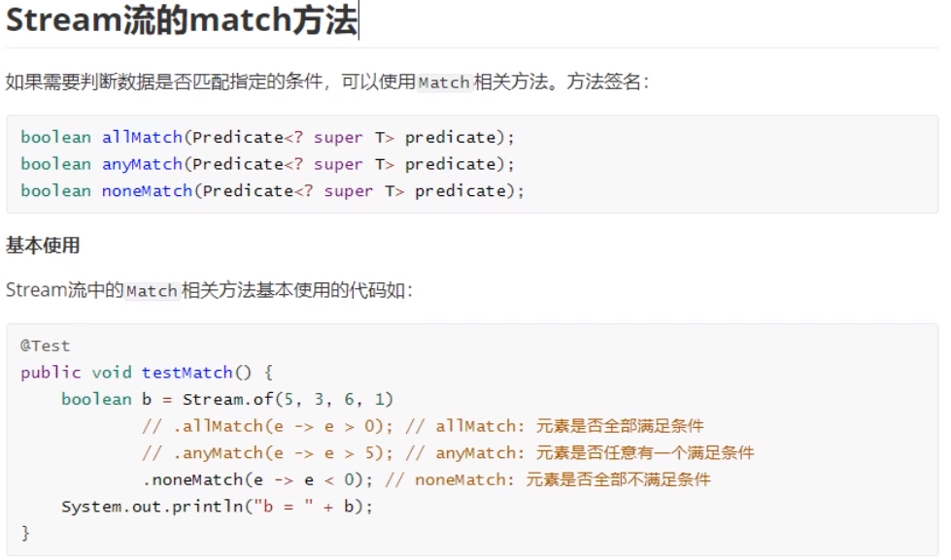Click the .noneMatch(e -> e < 0) call
The height and width of the screenshot is (560, 951).
(257, 479)
